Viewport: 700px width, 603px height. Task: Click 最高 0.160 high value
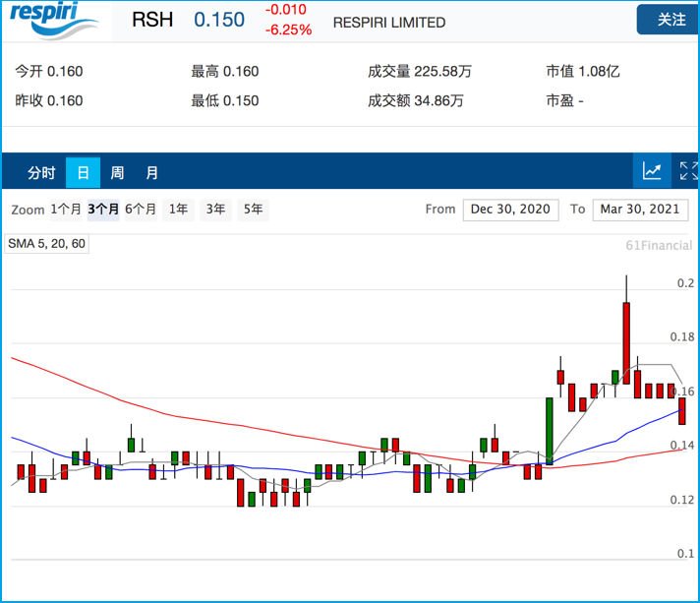(225, 71)
